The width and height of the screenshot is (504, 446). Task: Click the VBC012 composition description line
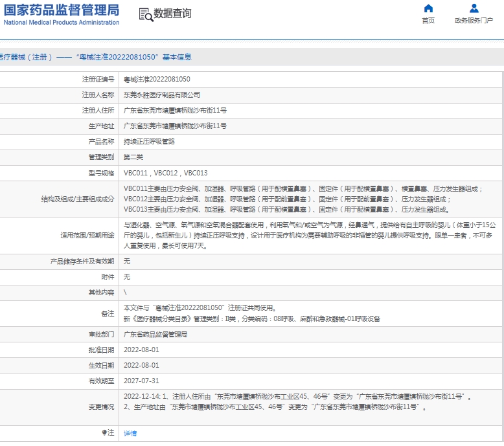(287, 199)
